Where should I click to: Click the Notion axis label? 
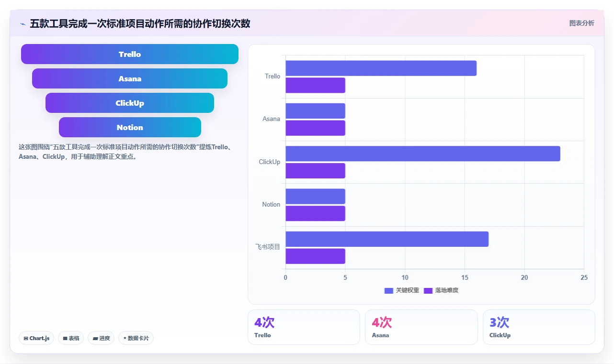point(271,205)
